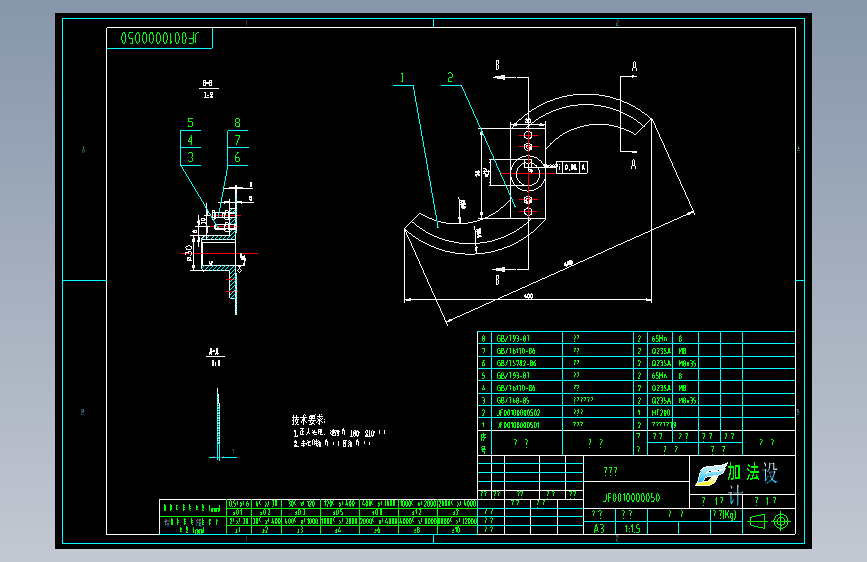Click the A3 sheet size cell
The image size is (867, 562).
click(x=599, y=529)
